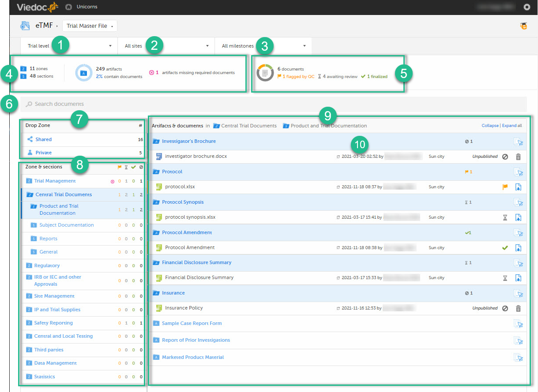Image resolution: width=538 pixels, height=392 pixels.
Task: Open the Private drop zone
Action: point(44,153)
